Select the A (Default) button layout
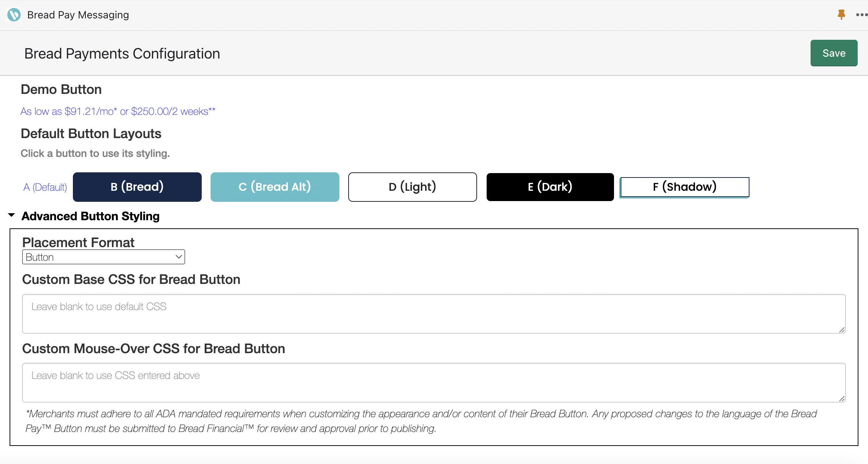The height and width of the screenshot is (464, 868). click(x=45, y=187)
